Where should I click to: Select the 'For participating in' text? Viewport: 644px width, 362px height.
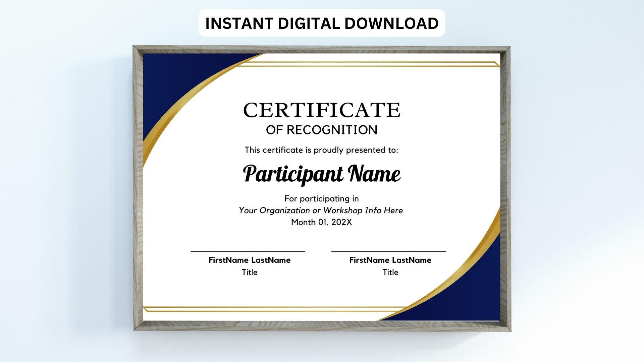point(321,198)
